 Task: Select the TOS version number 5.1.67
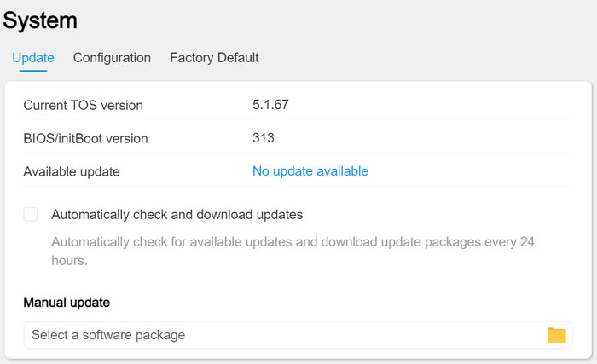coord(271,106)
